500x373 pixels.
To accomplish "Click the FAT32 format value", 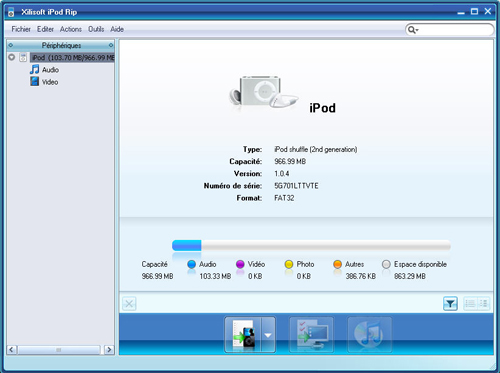I will click(284, 198).
